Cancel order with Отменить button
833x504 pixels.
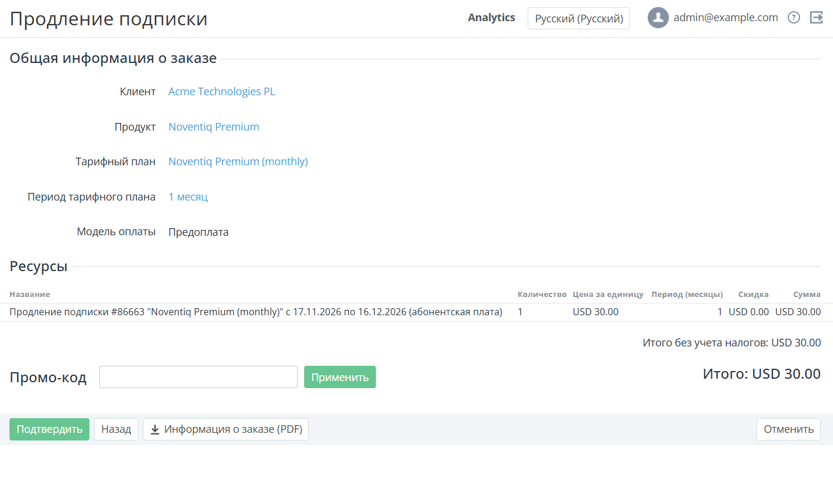788,429
